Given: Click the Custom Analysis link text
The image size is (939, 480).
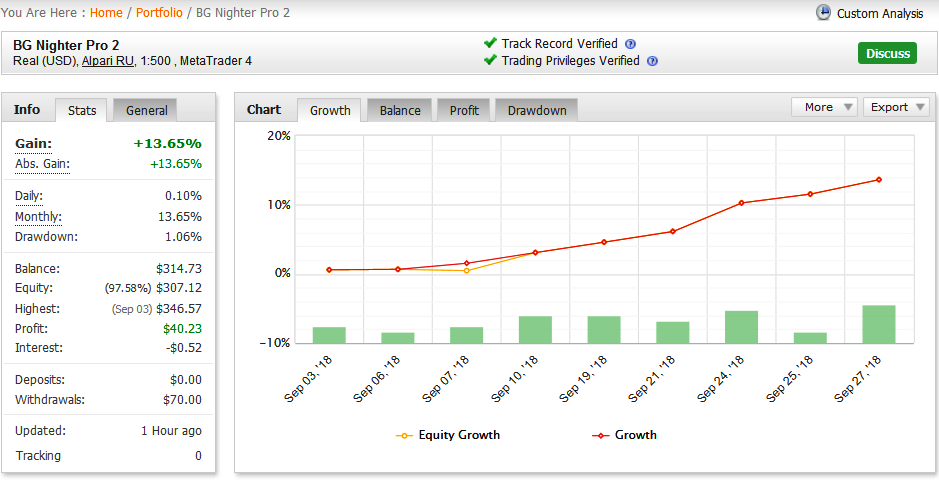Looking at the screenshot, I should pos(880,14).
